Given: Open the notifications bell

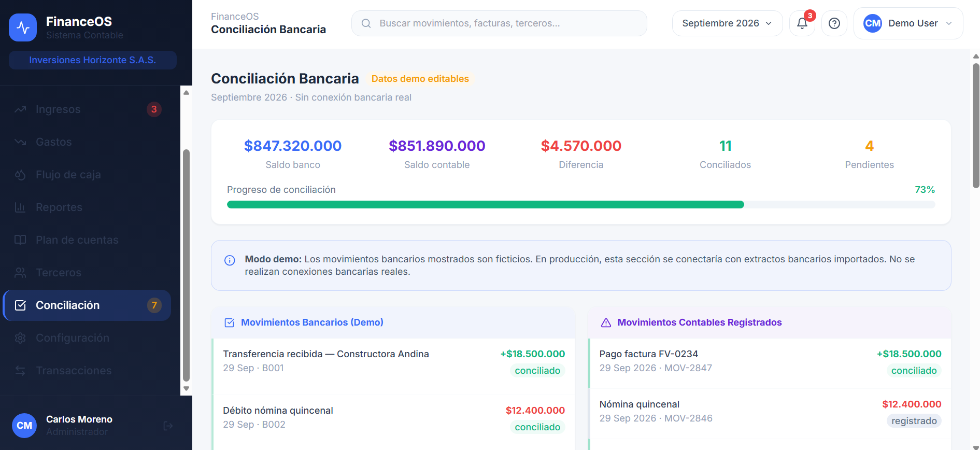Looking at the screenshot, I should 802,23.
